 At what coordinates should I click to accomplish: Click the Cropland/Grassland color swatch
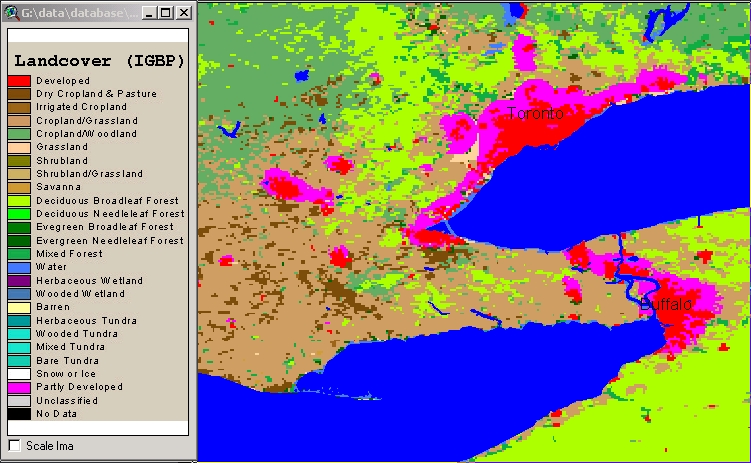pyautogui.click(x=19, y=121)
